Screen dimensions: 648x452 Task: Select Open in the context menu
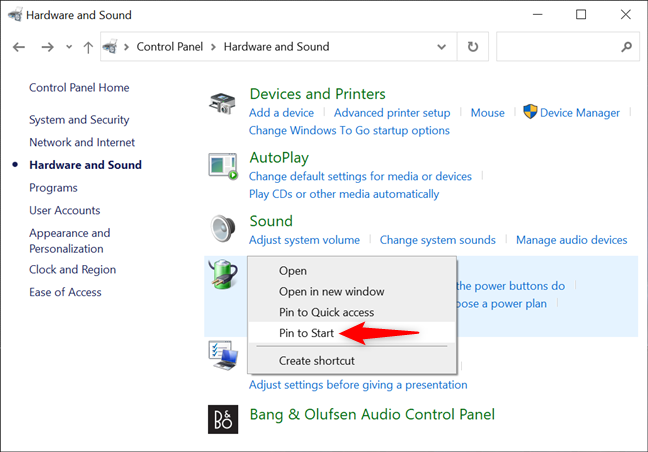(x=293, y=271)
